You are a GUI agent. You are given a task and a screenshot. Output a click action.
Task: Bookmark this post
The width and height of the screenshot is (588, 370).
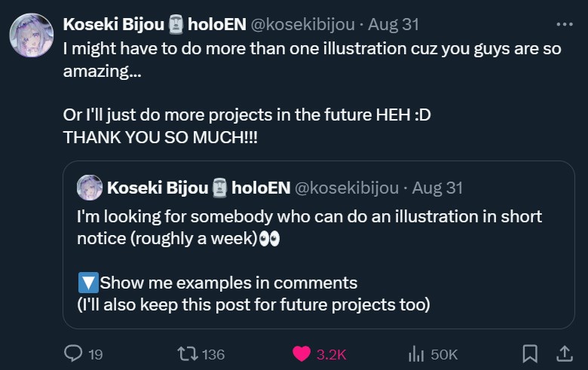point(530,353)
